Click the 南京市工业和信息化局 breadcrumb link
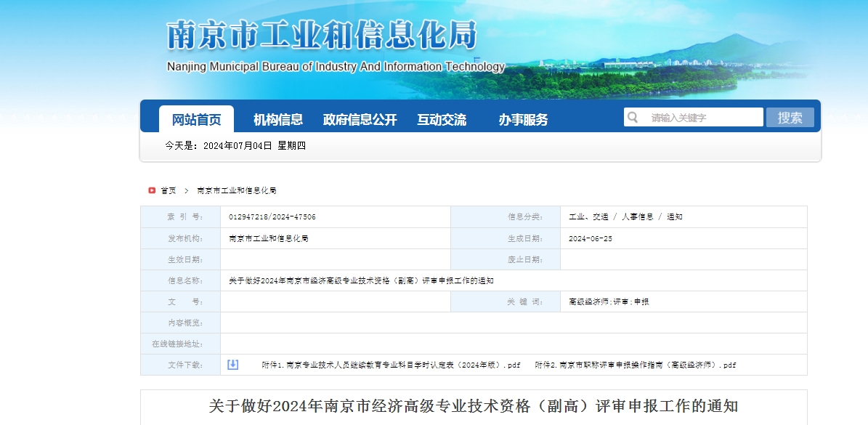This screenshot has width=868, height=425. coord(235,190)
